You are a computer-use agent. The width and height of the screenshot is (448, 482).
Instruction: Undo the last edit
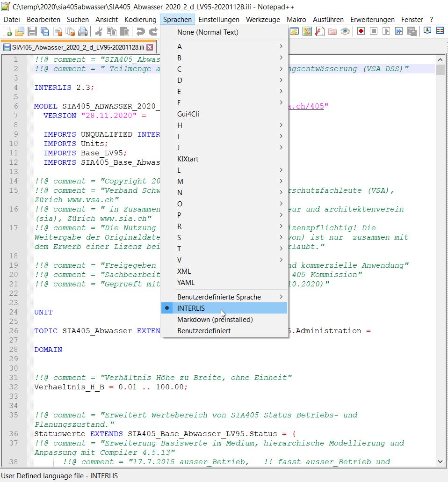(x=140, y=30)
